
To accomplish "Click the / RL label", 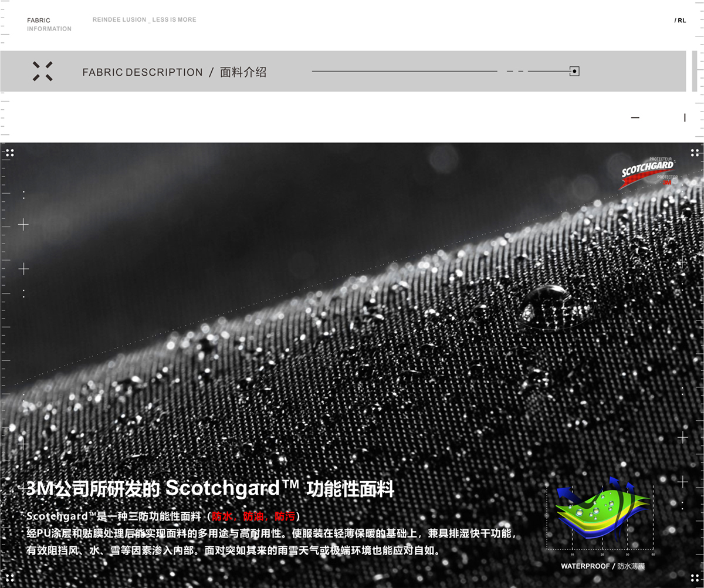I will pos(680,21).
